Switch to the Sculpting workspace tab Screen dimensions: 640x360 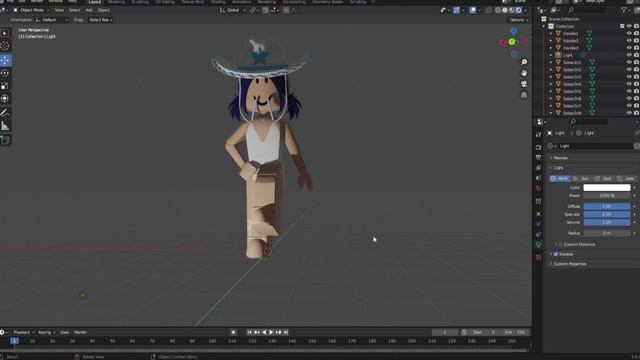[140, 2]
